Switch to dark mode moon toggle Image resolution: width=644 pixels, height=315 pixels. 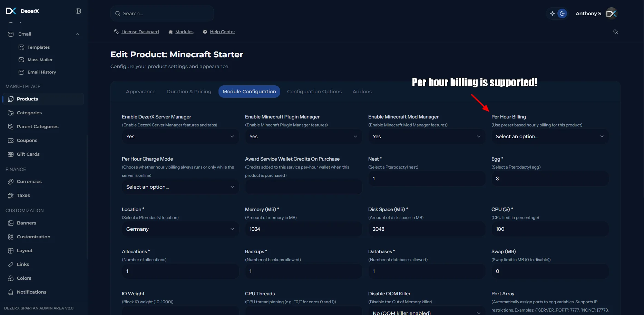[x=562, y=13]
